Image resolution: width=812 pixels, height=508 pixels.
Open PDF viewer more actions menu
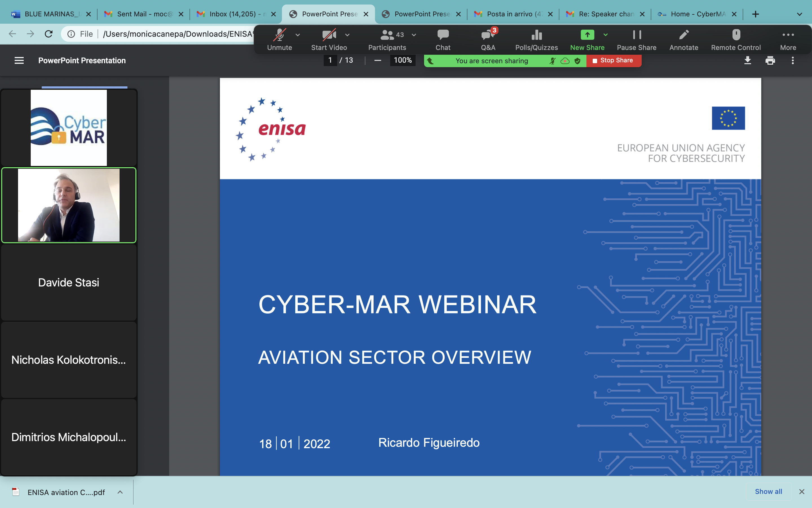coord(793,60)
